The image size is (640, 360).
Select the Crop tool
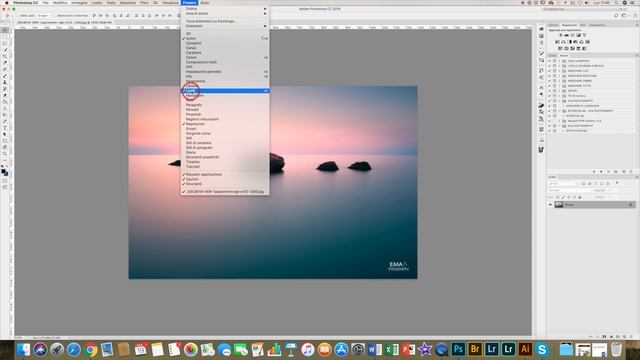(5, 56)
